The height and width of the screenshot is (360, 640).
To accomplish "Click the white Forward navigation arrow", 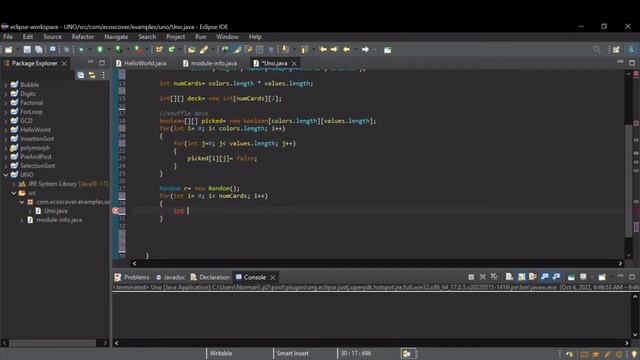I will click(x=365, y=49).
